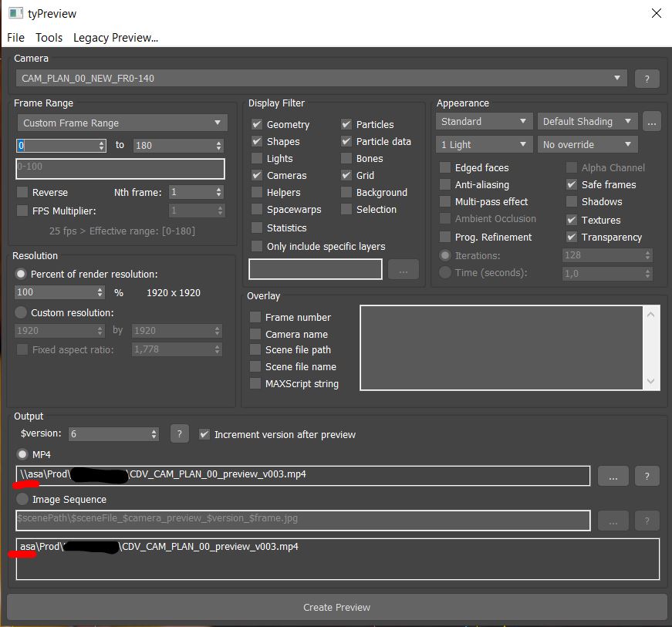The image size is (672, 627).
Task: Click the Create Preview button
Action: pos(337,607)
